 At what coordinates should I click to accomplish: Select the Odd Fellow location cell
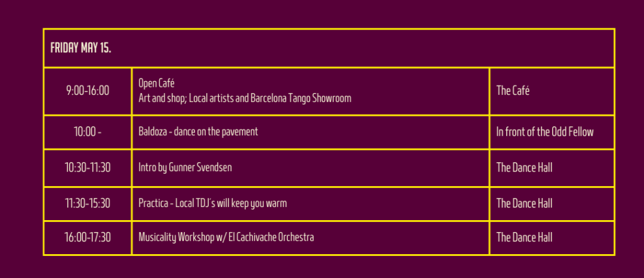click(545, 132)
